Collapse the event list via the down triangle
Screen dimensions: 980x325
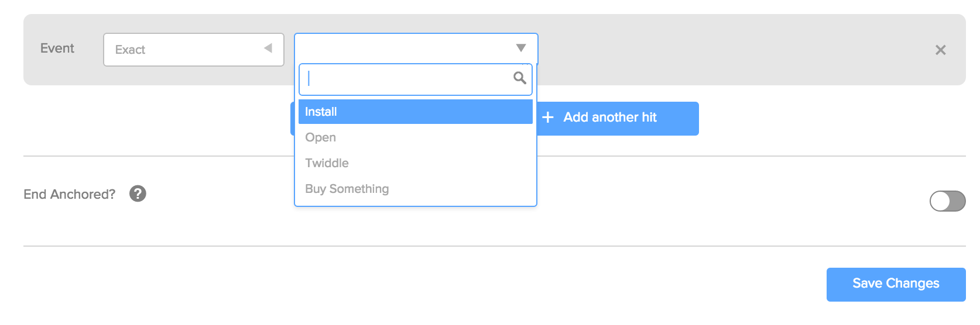pyautogui.click(x=521, y=48)
